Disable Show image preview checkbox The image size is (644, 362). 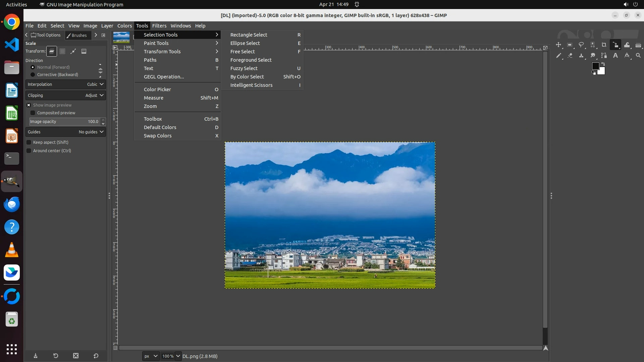(x=29, y=105)
